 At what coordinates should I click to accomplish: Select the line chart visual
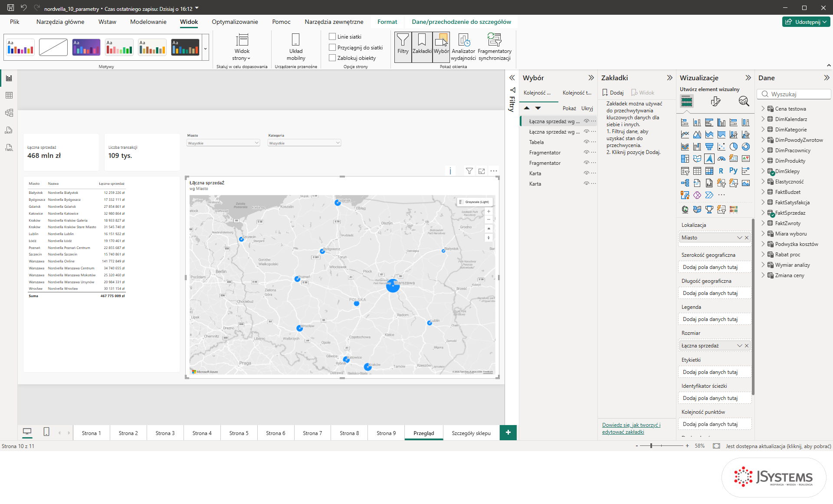(685, 134)
